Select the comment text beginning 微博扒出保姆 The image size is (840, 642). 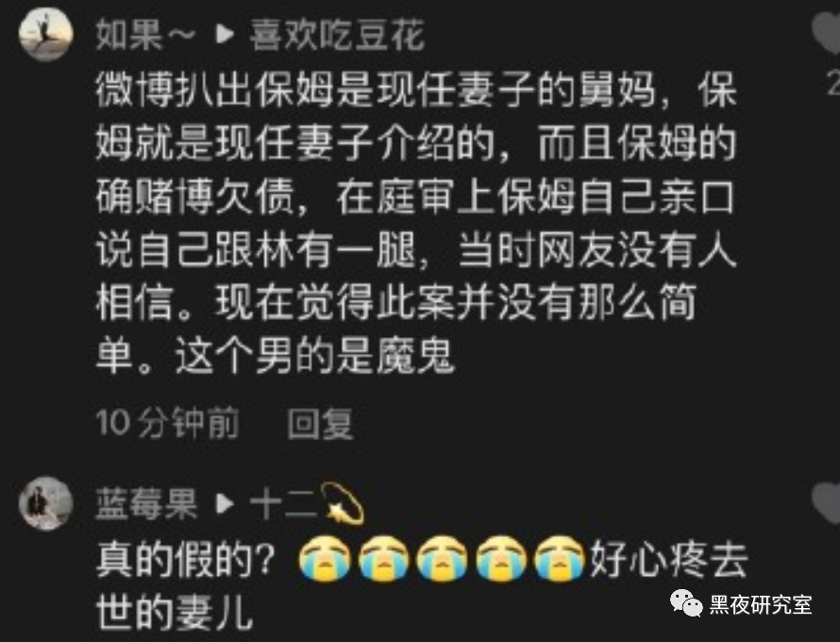click(415, 223)
